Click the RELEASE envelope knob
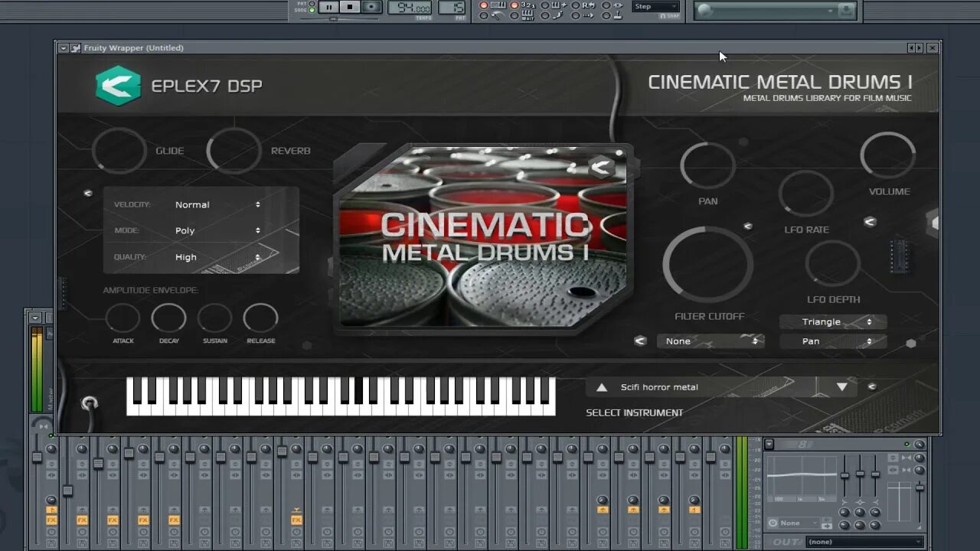 260,318
